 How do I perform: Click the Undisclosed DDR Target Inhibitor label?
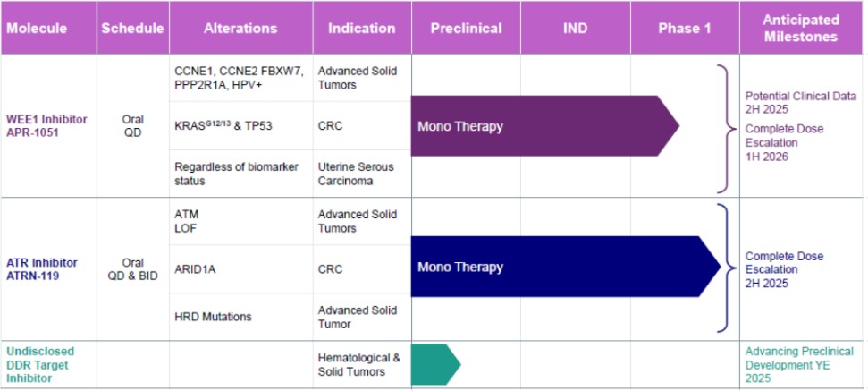(x=40, y=364)
